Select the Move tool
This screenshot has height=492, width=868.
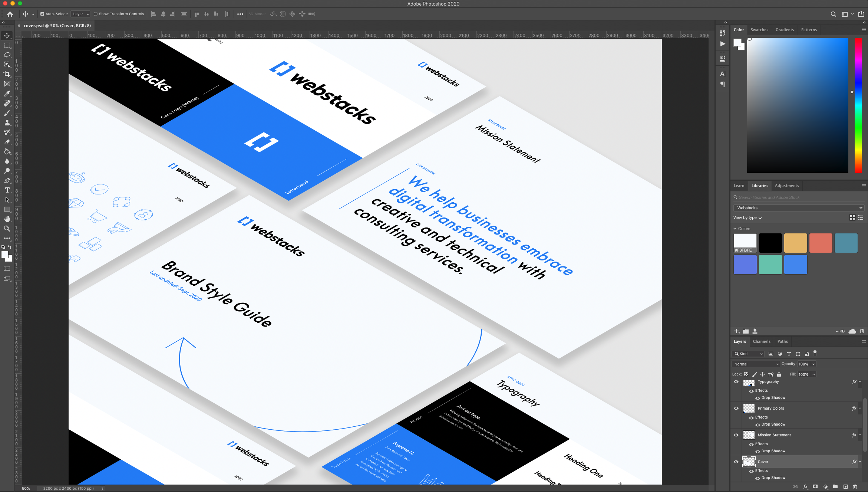click(7, 36)
